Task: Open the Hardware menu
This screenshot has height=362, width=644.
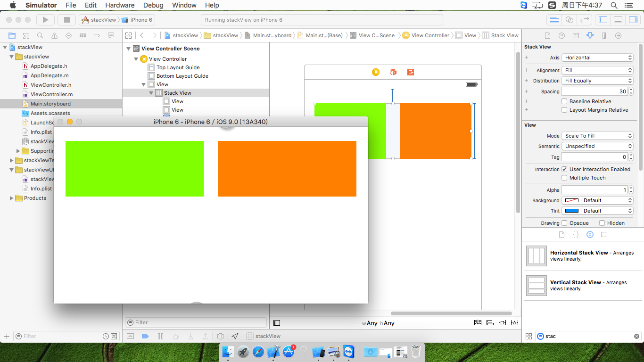Action: click(120, 5)
